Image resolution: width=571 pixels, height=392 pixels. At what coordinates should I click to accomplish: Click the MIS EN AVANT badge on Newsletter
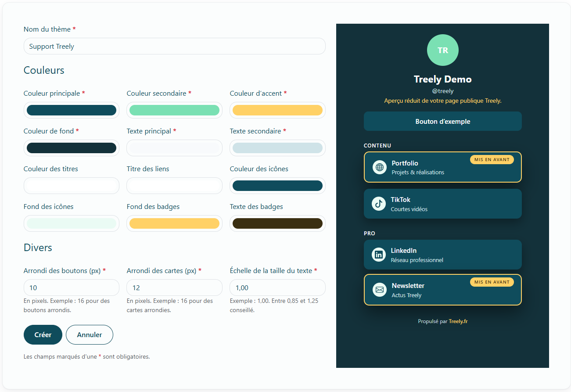(492, 282)
